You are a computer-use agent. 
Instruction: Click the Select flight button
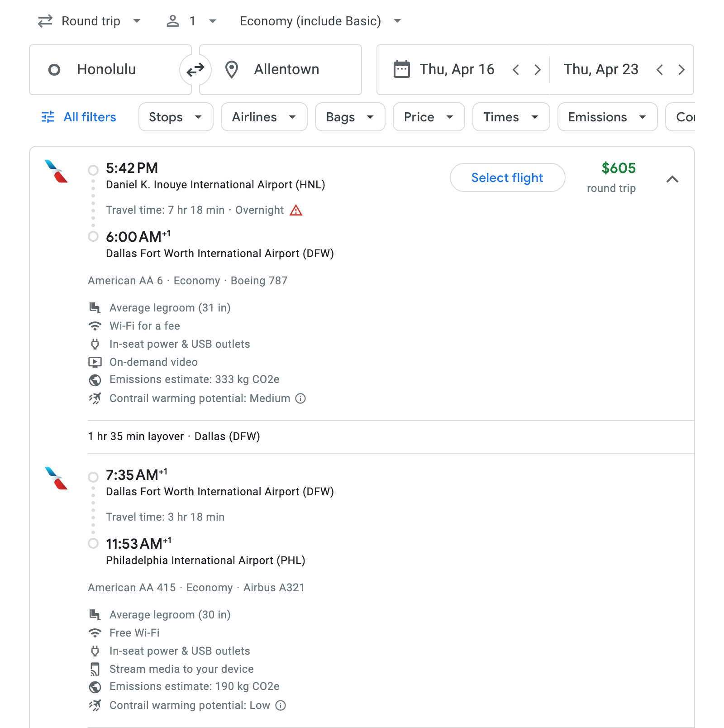pyautogui.click(x=507, y=177)
